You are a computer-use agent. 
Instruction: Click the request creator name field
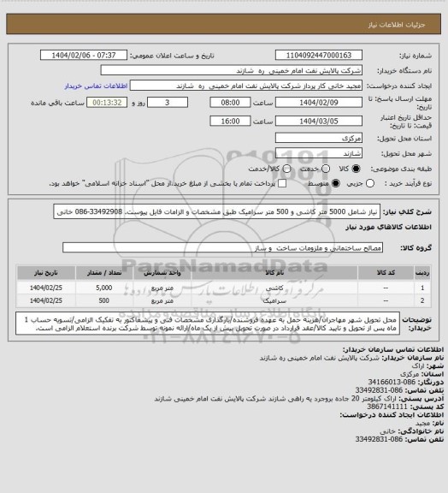[x=246, y=86]
